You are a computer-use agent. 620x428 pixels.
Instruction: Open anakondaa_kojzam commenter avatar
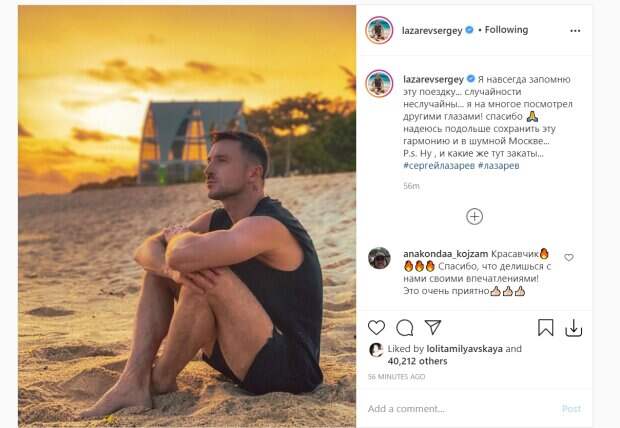click(379, 258)
